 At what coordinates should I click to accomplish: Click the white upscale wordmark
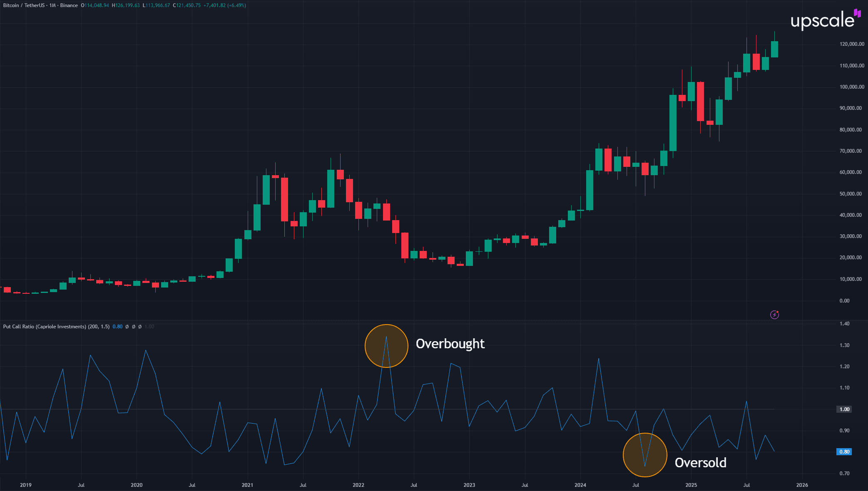tap(822, 21)
